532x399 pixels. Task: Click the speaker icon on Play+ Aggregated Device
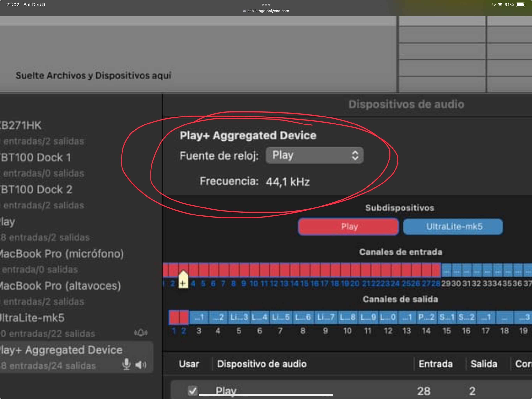pos(141,365)
